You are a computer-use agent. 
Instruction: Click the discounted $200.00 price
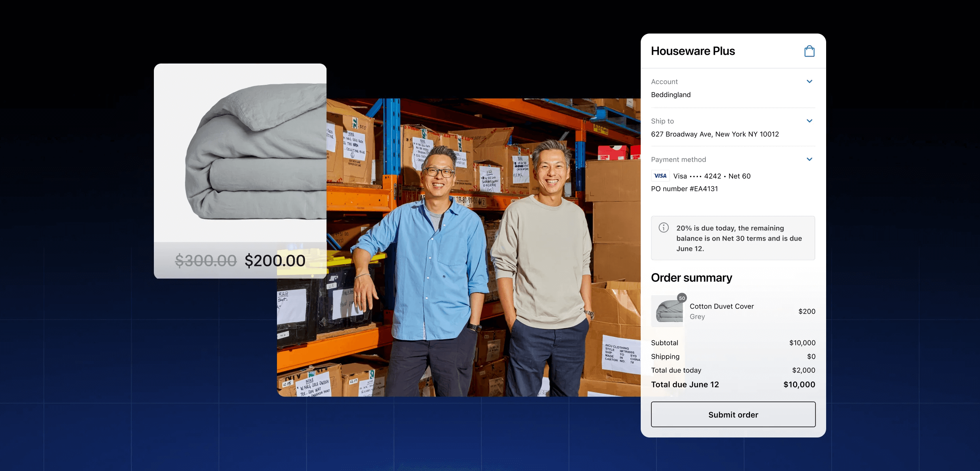pyautogui.click(x=275, y=260)
